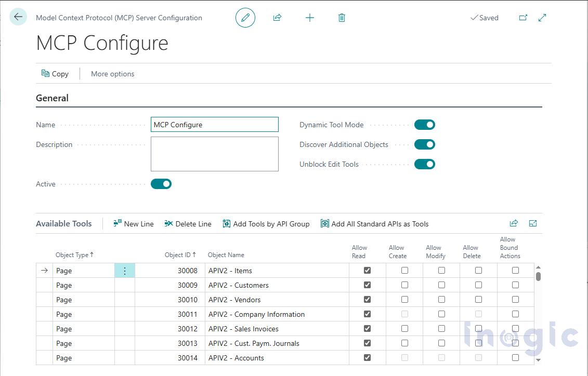Check Allow Create for Cust. Paym. Journals
Image resolution: width=588 pixels, height=376 pixels.
[404, 343]
